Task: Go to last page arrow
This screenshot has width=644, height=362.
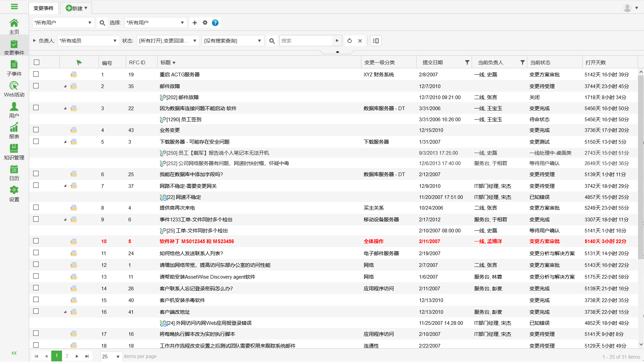Action: coord(87,356)
